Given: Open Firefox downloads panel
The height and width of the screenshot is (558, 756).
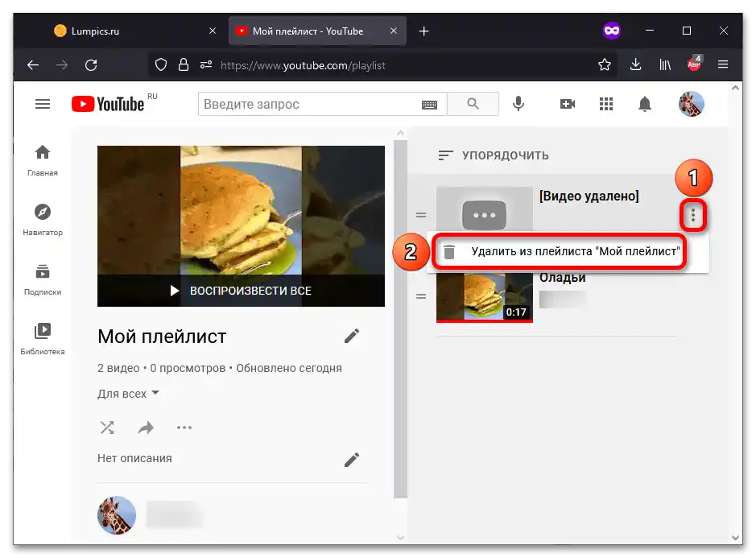Looking at the screenshot, I should [635, 64].
